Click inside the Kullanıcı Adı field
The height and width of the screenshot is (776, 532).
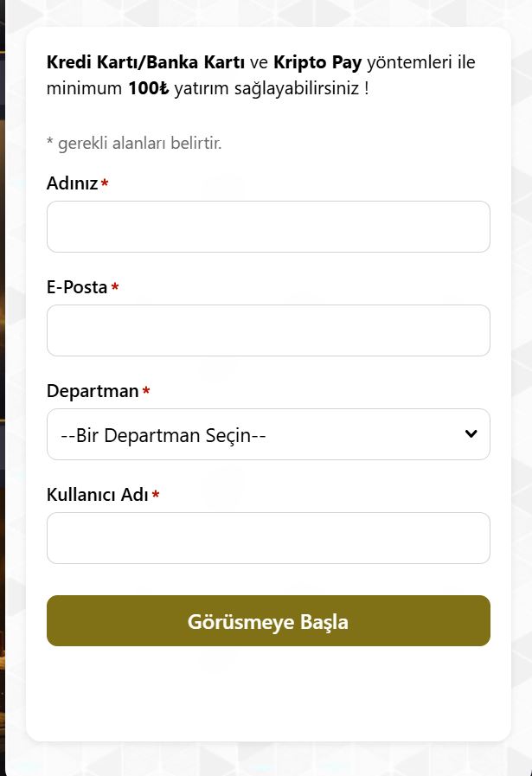[x=268, y=537]
